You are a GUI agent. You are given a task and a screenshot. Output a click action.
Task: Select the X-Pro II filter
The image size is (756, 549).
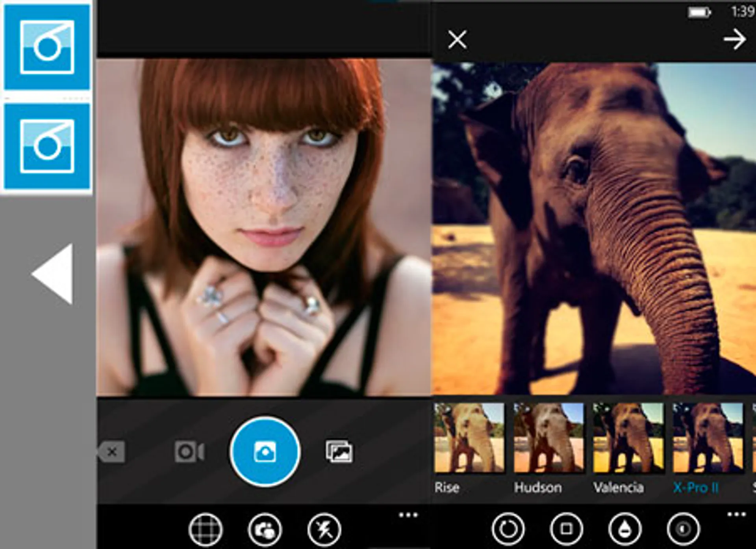click(x=708, y=438)
